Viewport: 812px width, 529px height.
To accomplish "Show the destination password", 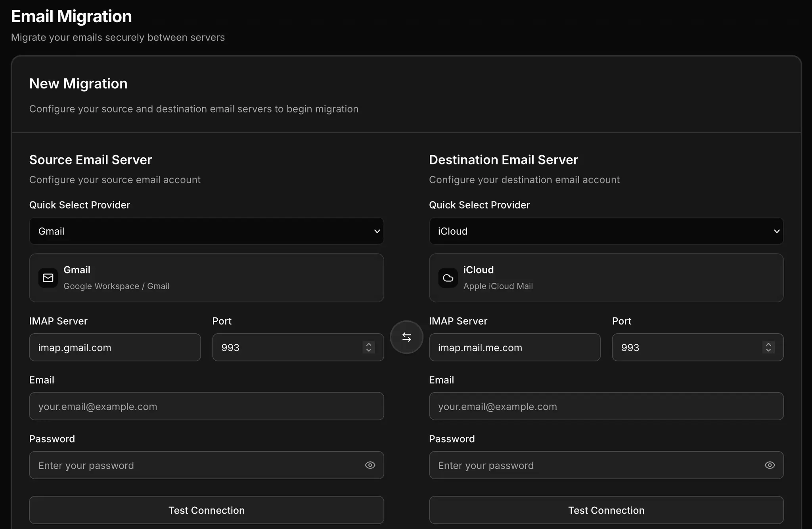I will (770, 465).
